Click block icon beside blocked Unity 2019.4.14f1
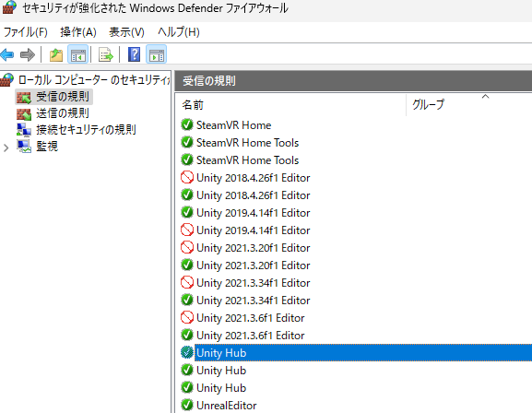 click(x=187, y=230)
